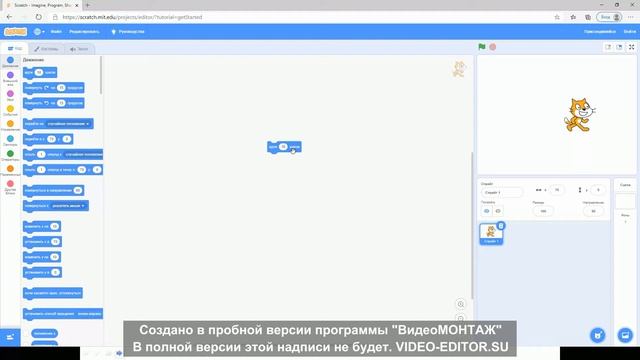This screenshot has width=640, height=360.
Task: Click the sprite size field
Action: (543, 211)
